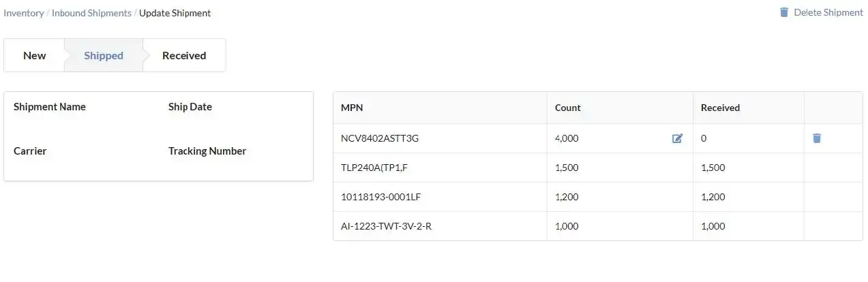Click the Delete Shipment trash icon
Screen dimensions: 868x282
click(x=784, y=12)
